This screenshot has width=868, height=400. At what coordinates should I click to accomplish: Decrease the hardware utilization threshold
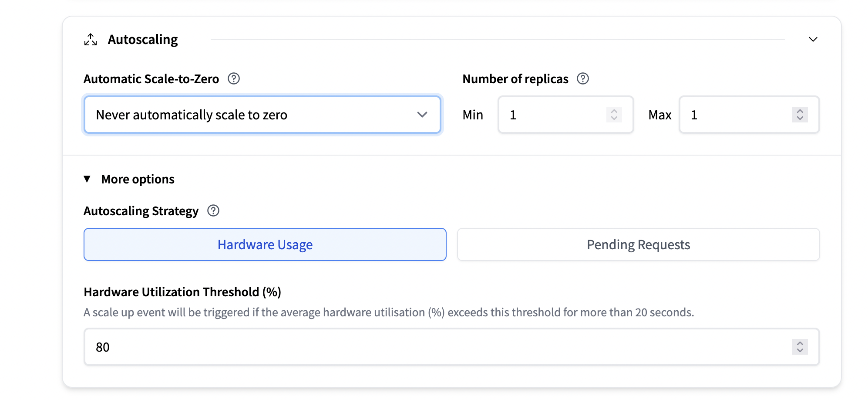tap(800, 351)
